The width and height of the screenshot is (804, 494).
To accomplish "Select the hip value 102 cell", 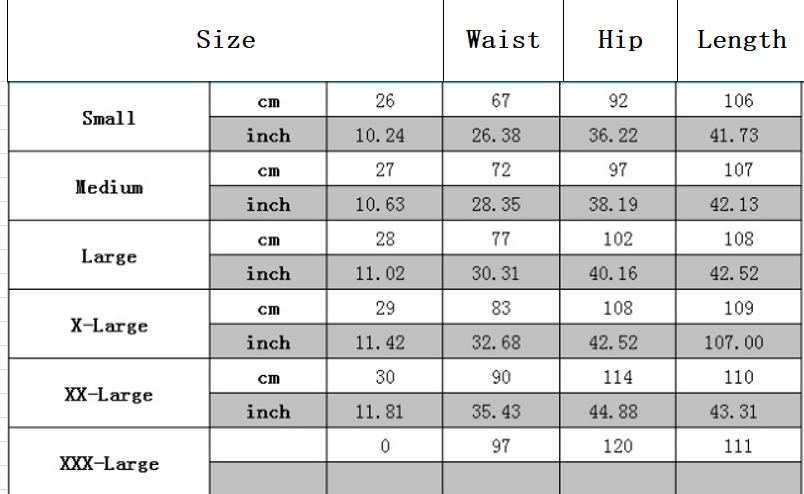I will [618, 239].
